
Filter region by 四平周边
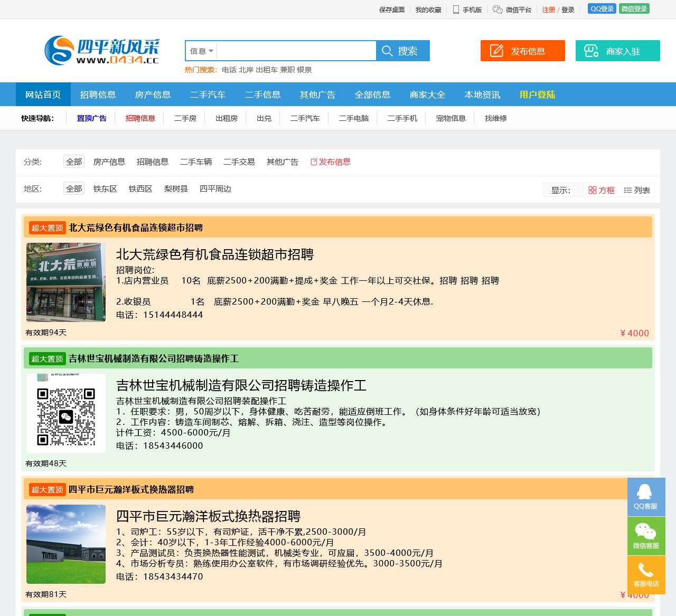(215, 188)
